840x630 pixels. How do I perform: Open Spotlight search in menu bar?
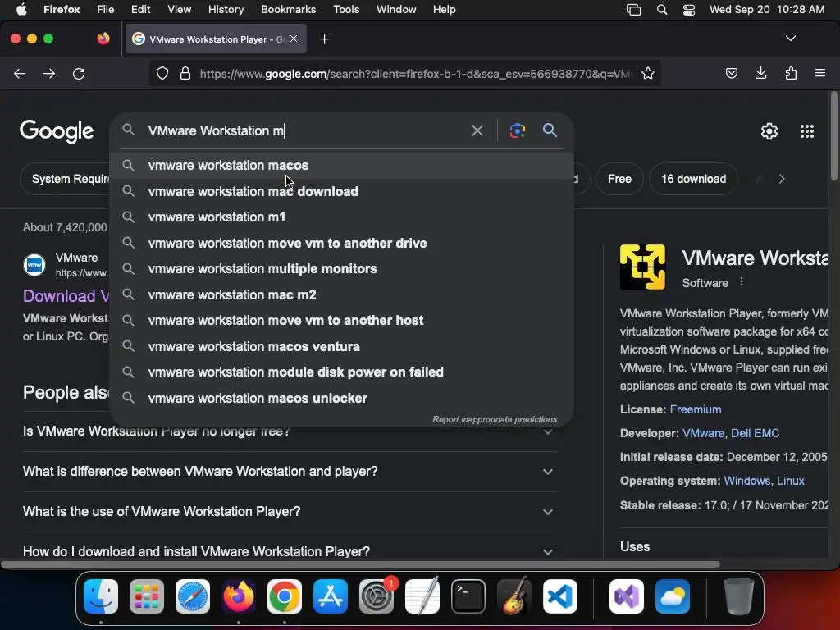click(x=662, y=9)
